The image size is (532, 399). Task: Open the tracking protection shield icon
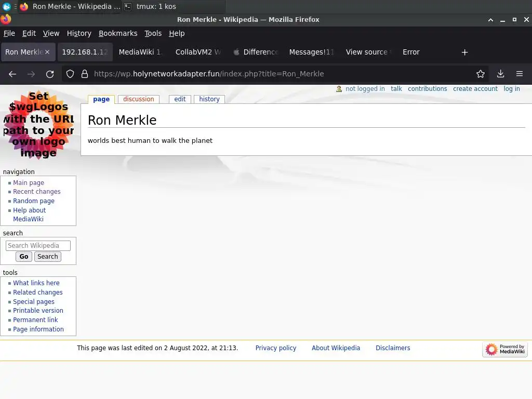pyautogui.click(x=70, y=74)
